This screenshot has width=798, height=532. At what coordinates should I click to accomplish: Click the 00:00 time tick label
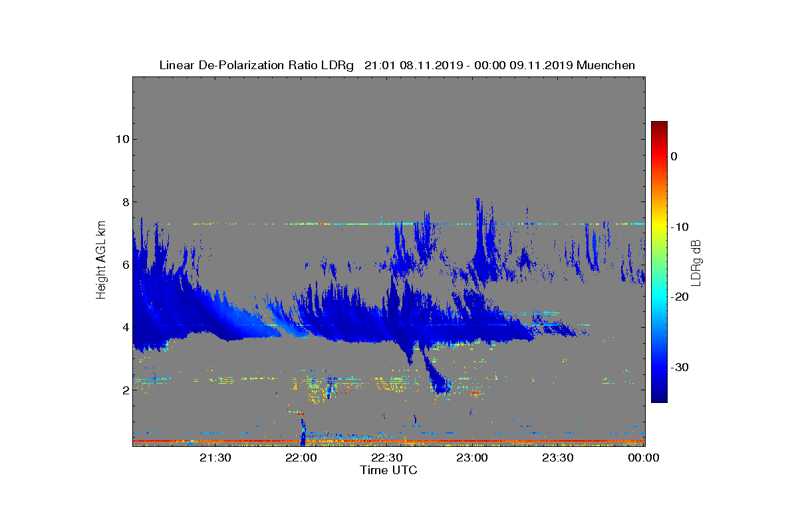tap(644, 458)
